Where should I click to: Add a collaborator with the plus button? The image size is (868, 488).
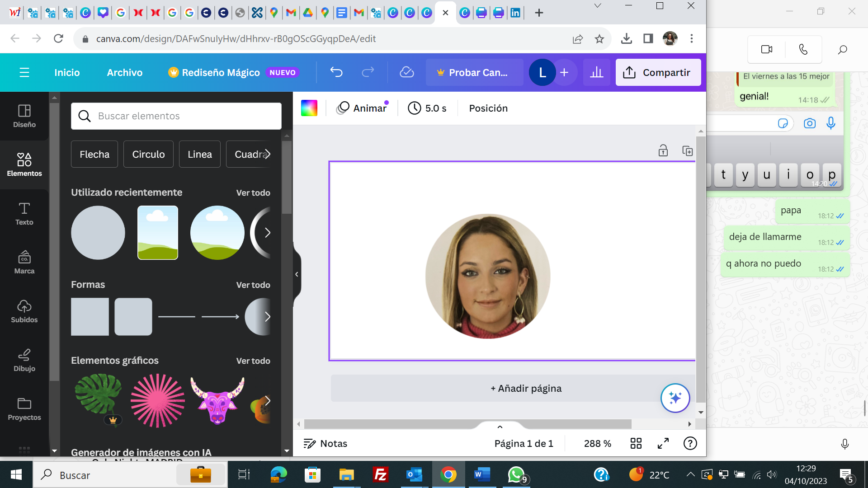pyautogui.click(x=564, y=72)
